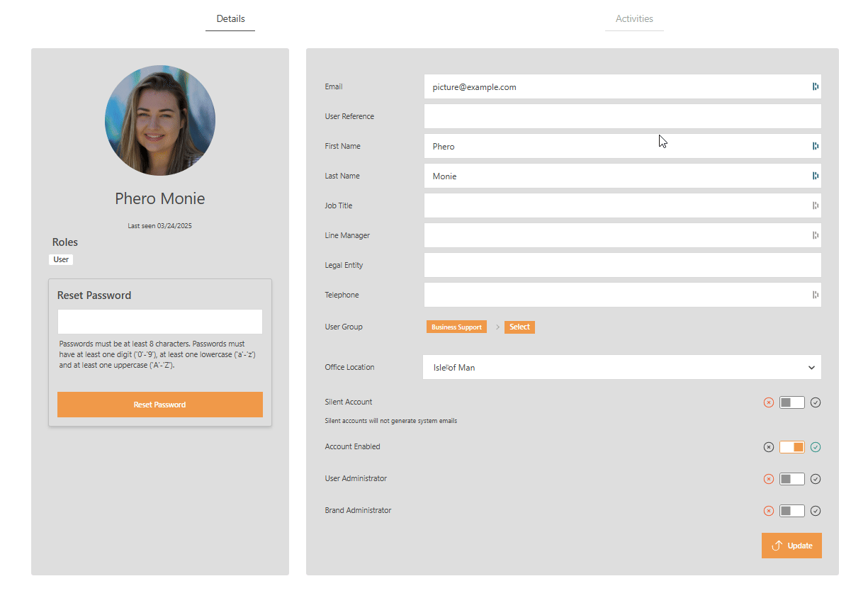This screenshot has height=598, width=868.
Task: Click the icon at the end of First Name field
Action: (x=815, y=146)
